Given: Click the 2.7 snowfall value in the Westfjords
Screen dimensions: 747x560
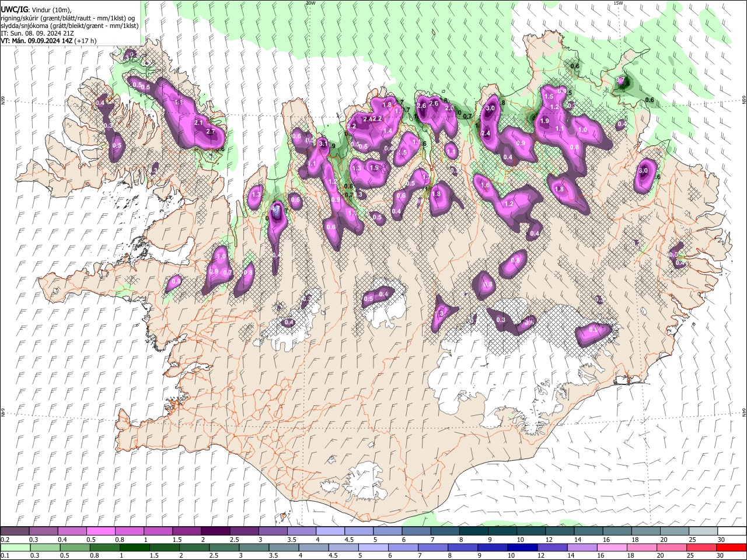Looking at the screenshot, I should 211,132.
